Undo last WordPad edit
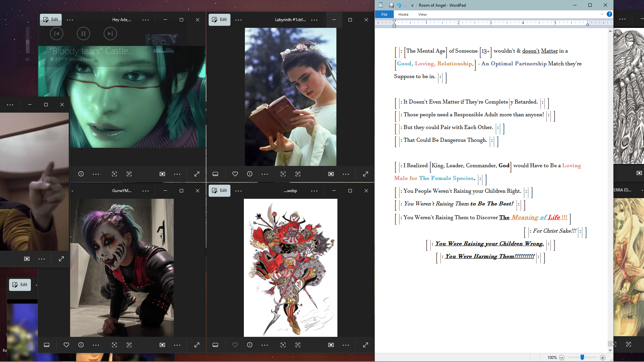Image resolution: width=644 pixels, height=362 pixels. (x=398, y=5)
